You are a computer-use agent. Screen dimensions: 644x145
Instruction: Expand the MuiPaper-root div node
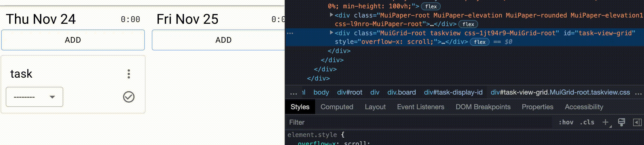tap(331, 15)
